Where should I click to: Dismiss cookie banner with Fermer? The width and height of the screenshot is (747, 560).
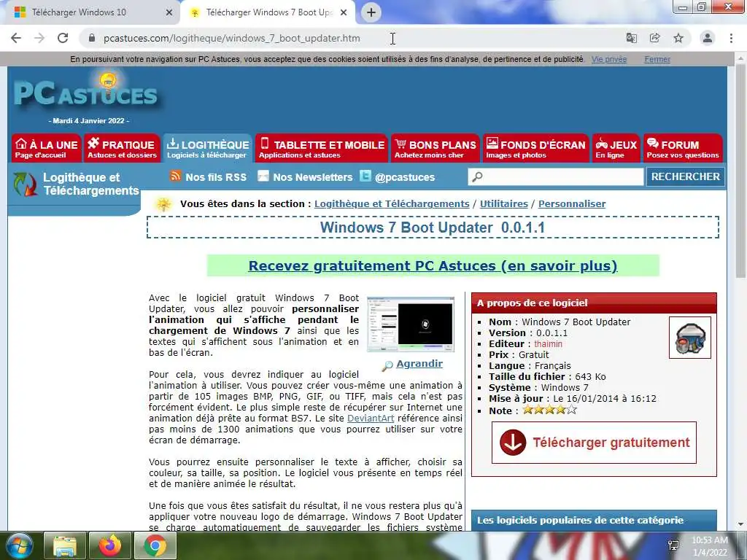(x=657, y=60)
